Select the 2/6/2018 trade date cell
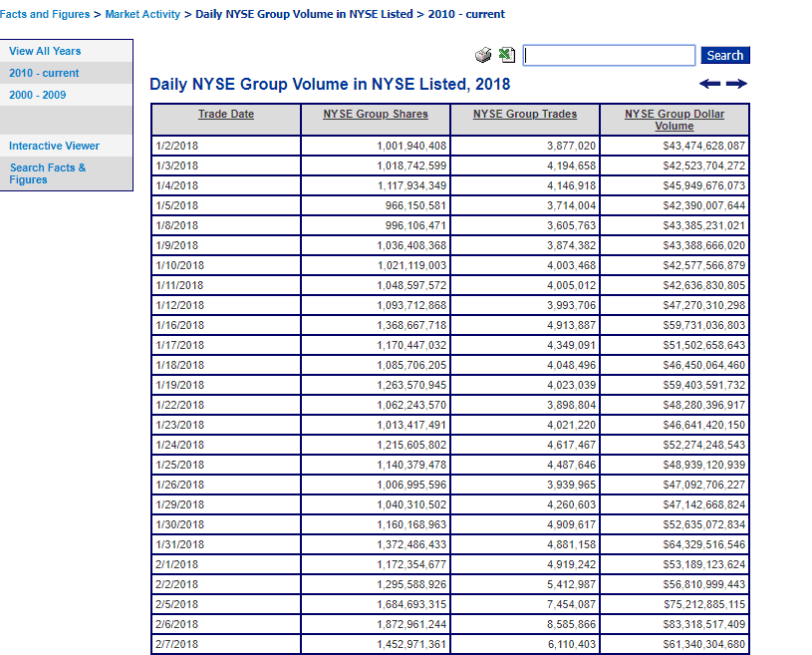Screen dimensions: 812x655 pos(226,624)
